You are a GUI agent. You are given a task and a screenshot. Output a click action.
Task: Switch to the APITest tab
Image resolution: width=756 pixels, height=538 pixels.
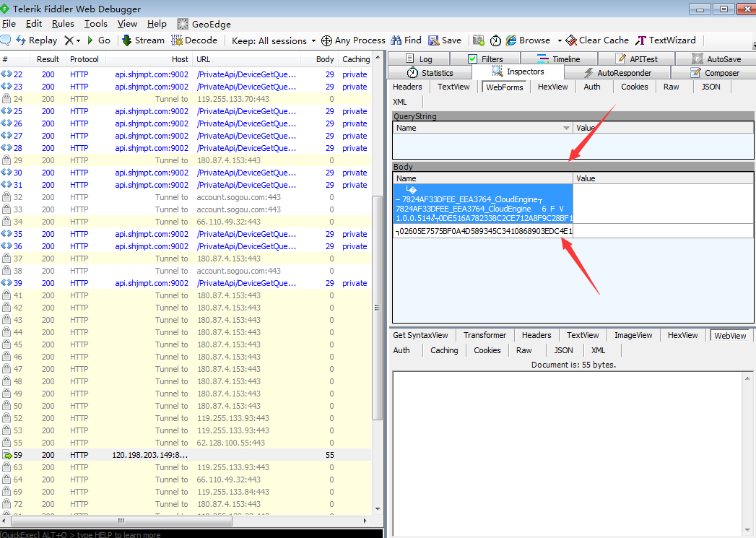[x=636, y=58]
